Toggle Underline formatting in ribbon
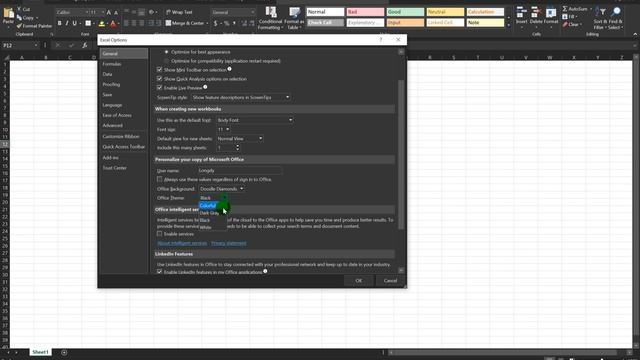The image size is (640, 360). tap(74, 24)
